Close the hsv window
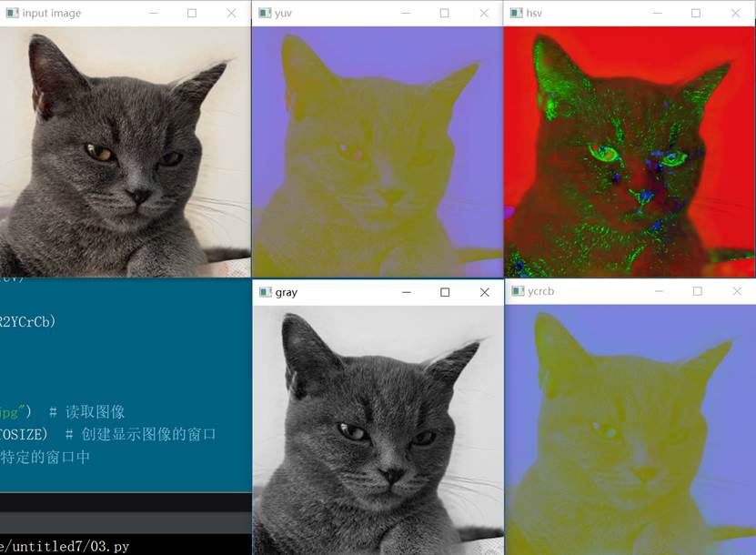Viewport: 756px width, 555px height. [735, 13]
